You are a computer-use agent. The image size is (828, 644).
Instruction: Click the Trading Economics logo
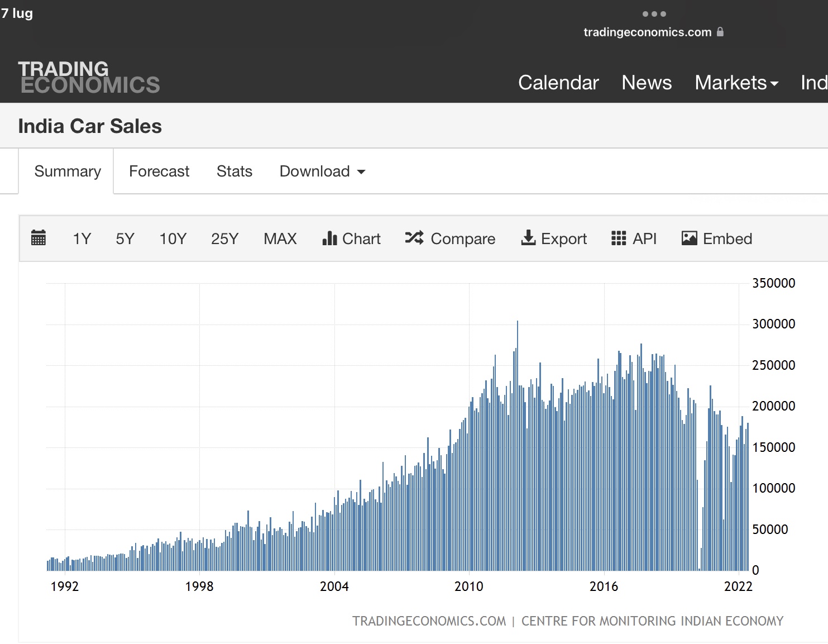click(x=89, y=77)
